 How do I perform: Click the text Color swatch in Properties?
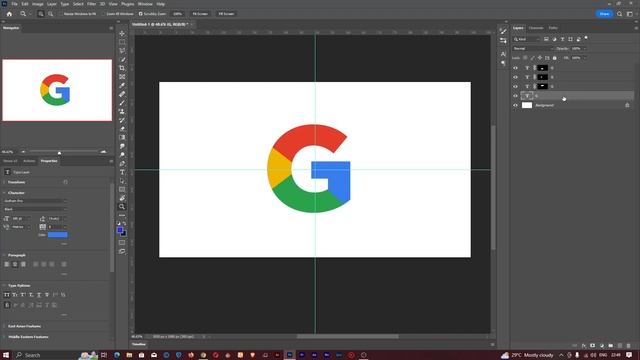(58, 235)
